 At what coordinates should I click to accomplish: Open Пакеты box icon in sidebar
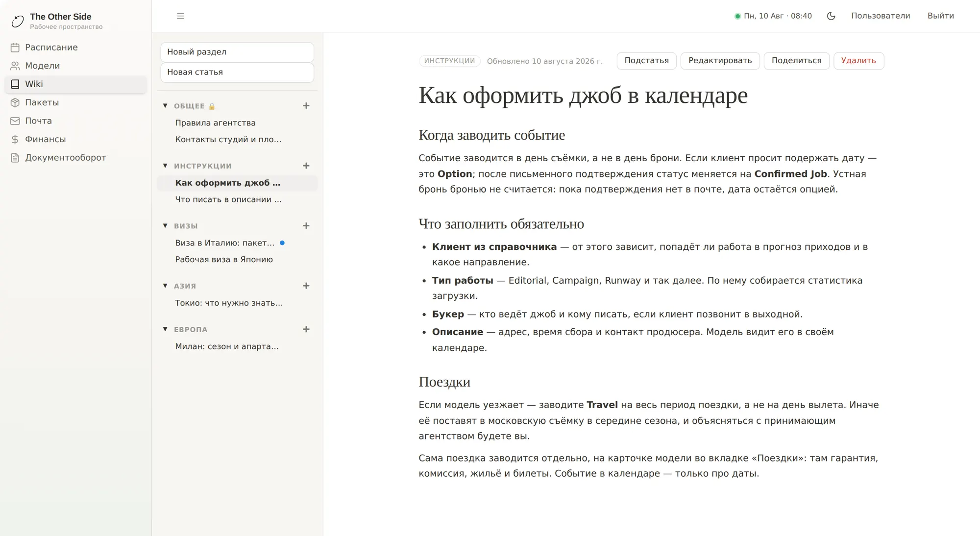tap(15, 102)
